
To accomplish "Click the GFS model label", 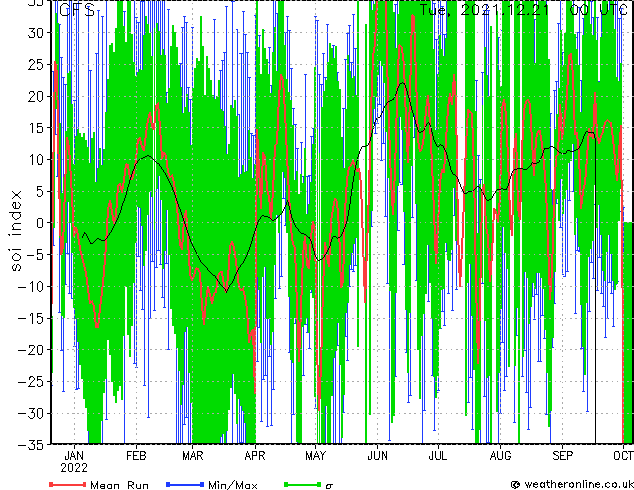I will 77,9.
